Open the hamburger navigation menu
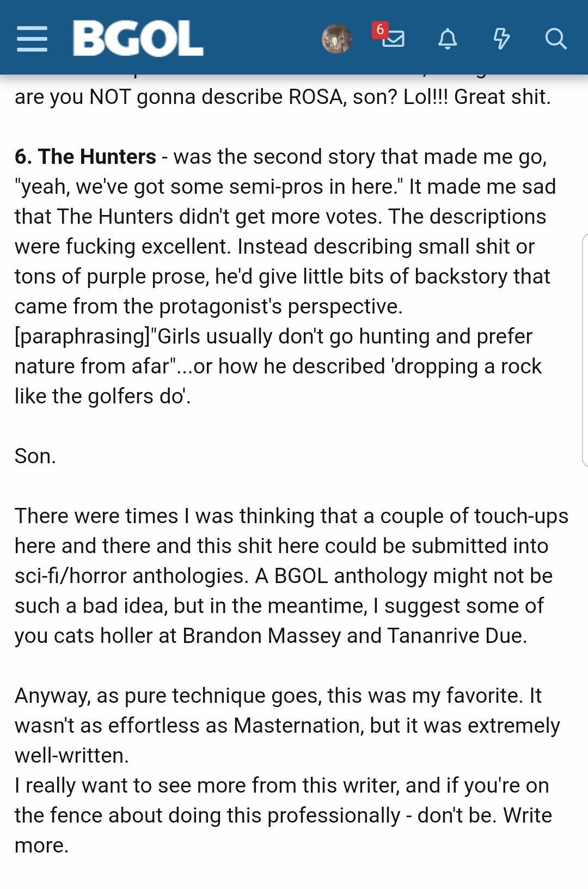Viewport: 588px width, 889px height. point(32,39)
